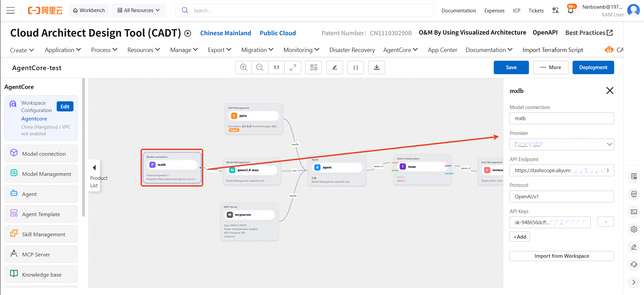Viewport: 644px width, 295px height.
Task: Collapse the Product List panel arrow
Action: pyautogui.click(x=94, y=167)
